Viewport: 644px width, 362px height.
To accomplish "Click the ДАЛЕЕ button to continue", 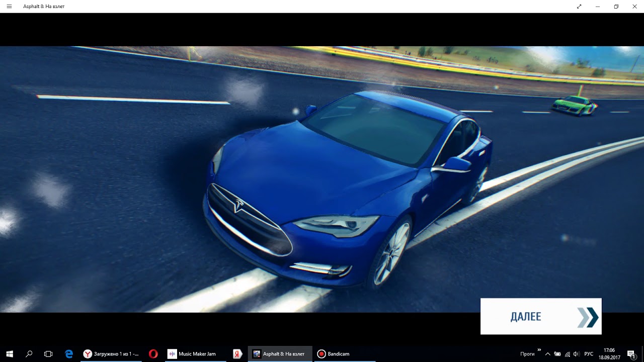I will (541, 316).
